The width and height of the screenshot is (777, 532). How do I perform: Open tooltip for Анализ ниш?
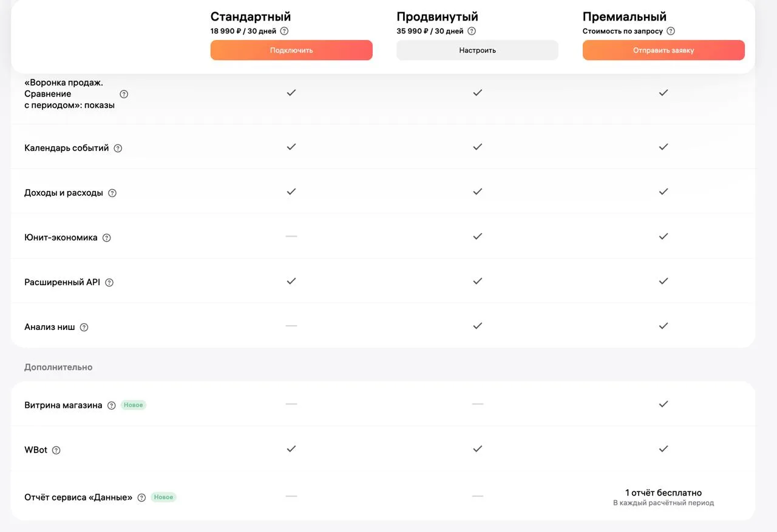84,328
